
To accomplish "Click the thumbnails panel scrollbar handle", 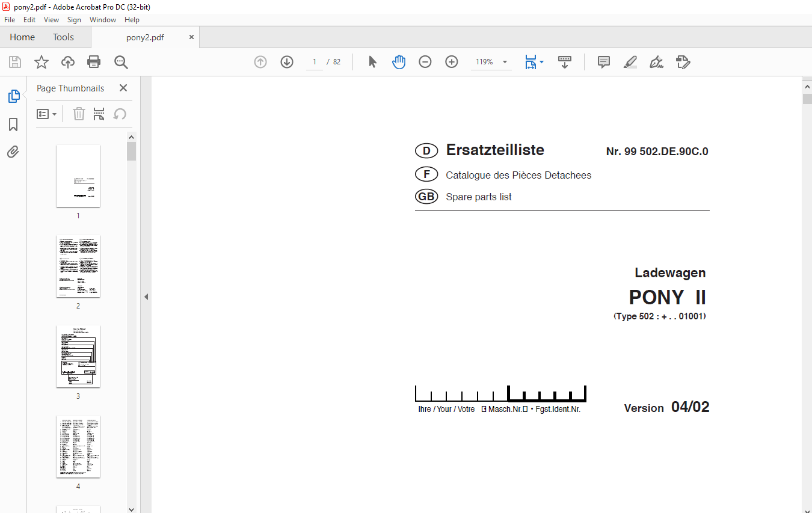I will 132,152.
